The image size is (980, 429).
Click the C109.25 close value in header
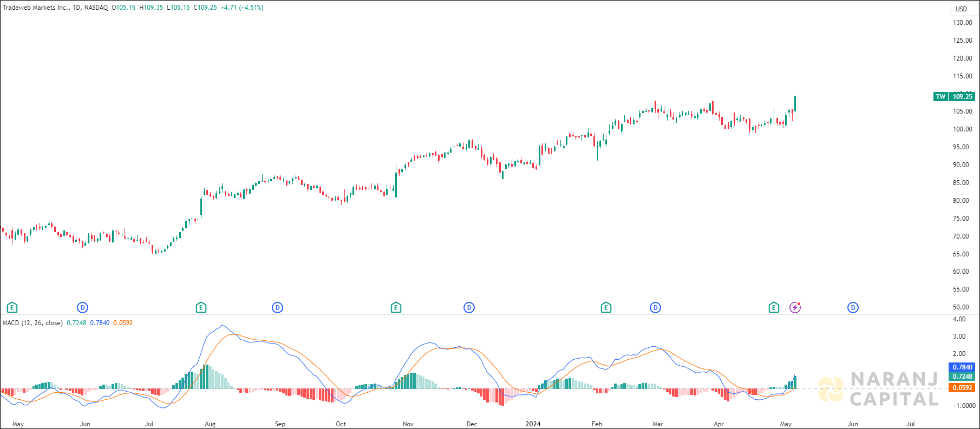[205, 8]
